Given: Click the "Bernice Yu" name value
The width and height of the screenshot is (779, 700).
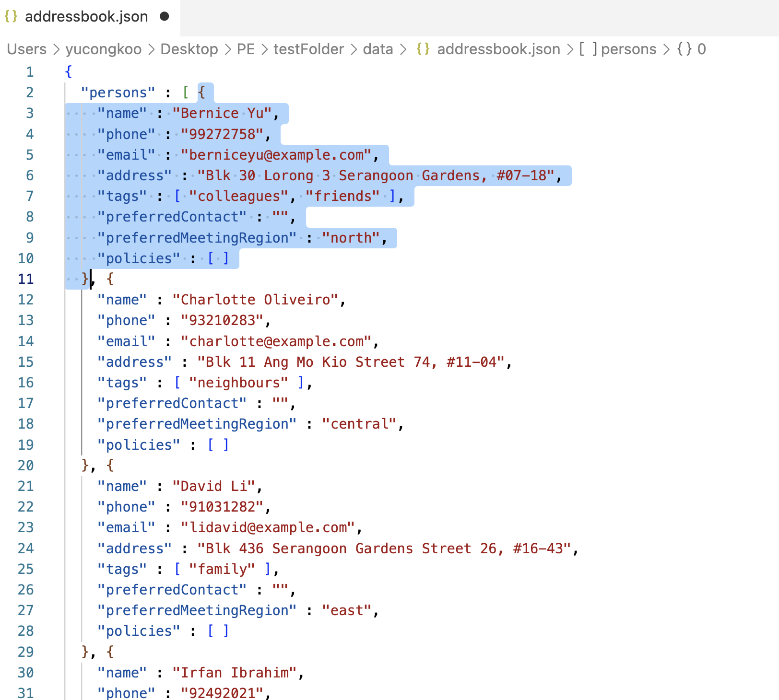Looking at the screenshot, I should pyautogui.click(x=223, y=113).
